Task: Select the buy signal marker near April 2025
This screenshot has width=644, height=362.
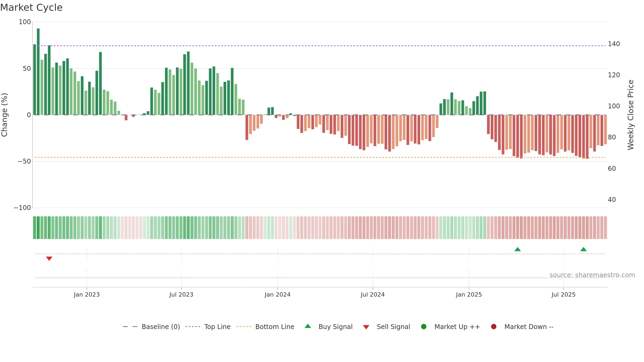Action: [518, 249]
